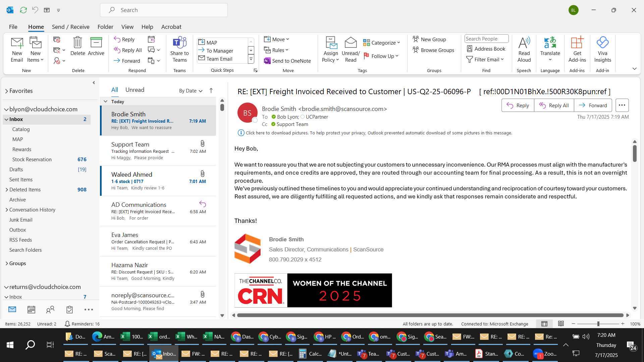
Task: Click Mail icon in navigation bar
Action: tap(12, 309)
